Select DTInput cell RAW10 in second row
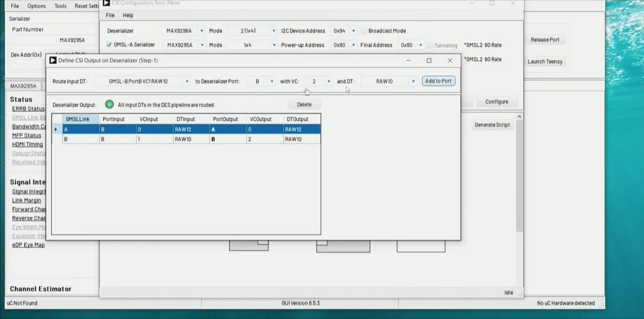Viewport: 644px width, 319px height. (191, 139)
